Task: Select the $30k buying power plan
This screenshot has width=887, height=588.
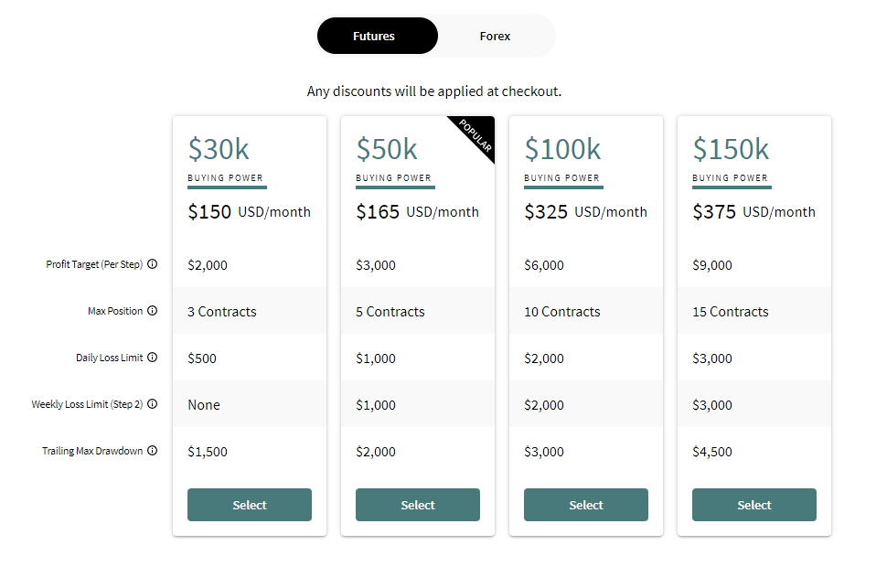Action: (250, 505)
